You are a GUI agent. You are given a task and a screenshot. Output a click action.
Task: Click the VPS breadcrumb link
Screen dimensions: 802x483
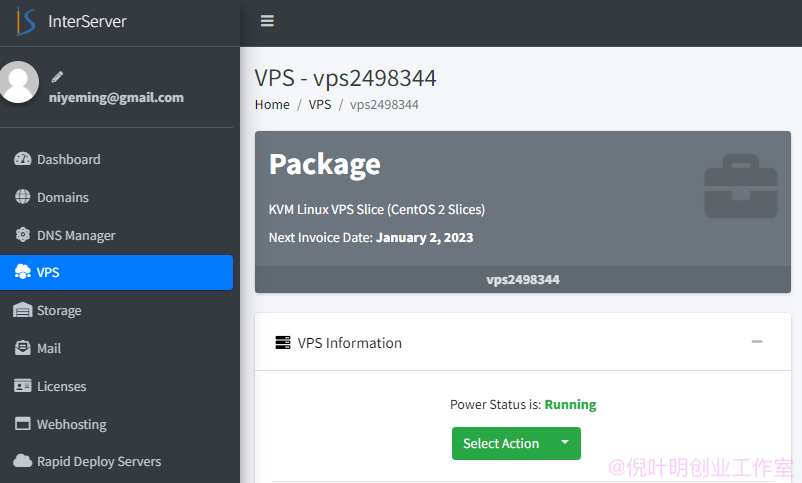[320, 104]
